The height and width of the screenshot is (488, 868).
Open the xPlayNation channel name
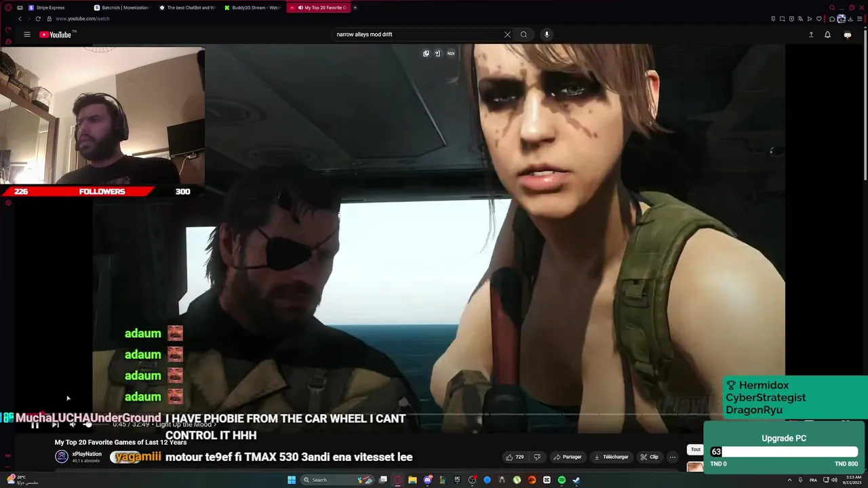pyautogui.click(x=87, y=454)
